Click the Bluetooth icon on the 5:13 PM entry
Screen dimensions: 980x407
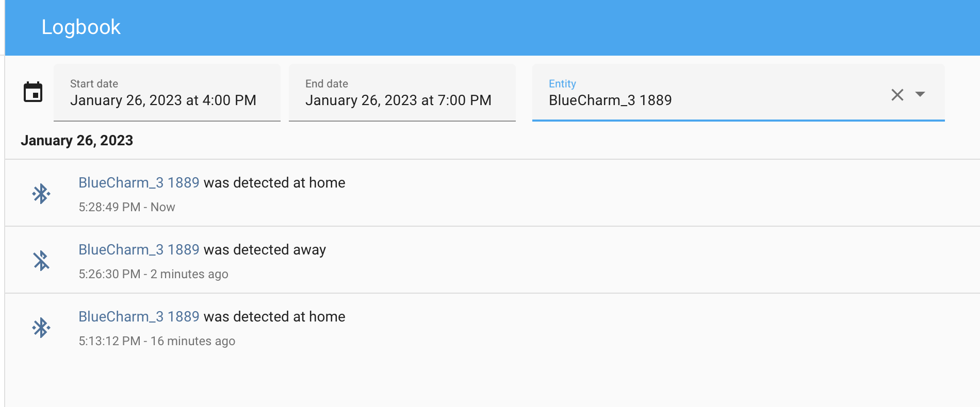pos(41,327)
